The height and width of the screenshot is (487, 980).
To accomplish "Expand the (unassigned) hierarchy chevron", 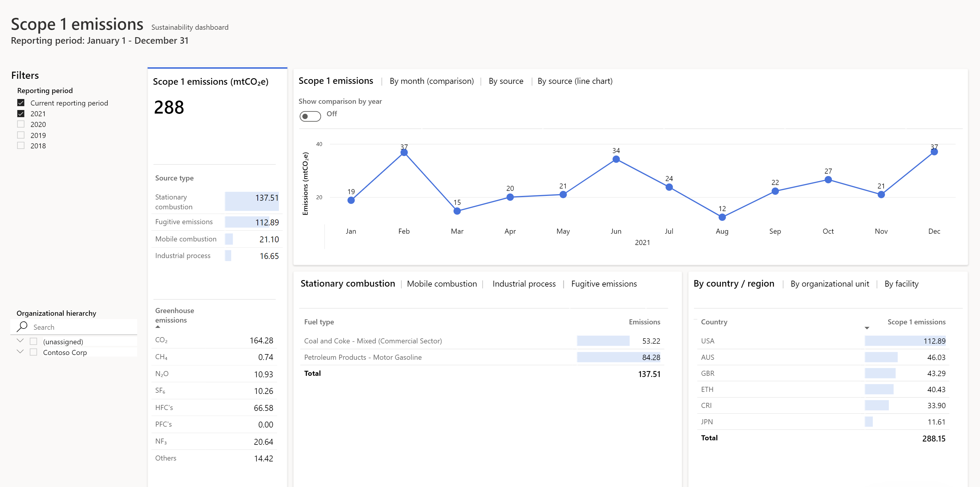I will (x=20, y=340).
